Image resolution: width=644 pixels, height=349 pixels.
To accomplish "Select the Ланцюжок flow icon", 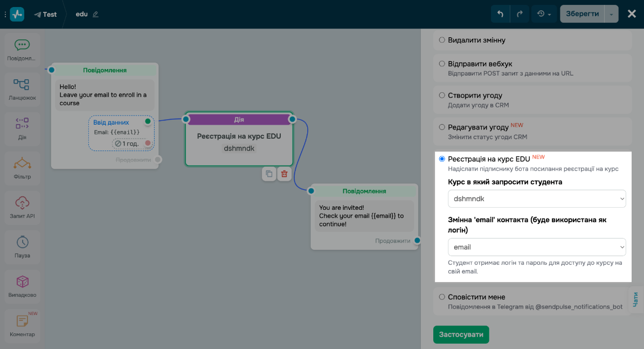I will tap(22, 85).
